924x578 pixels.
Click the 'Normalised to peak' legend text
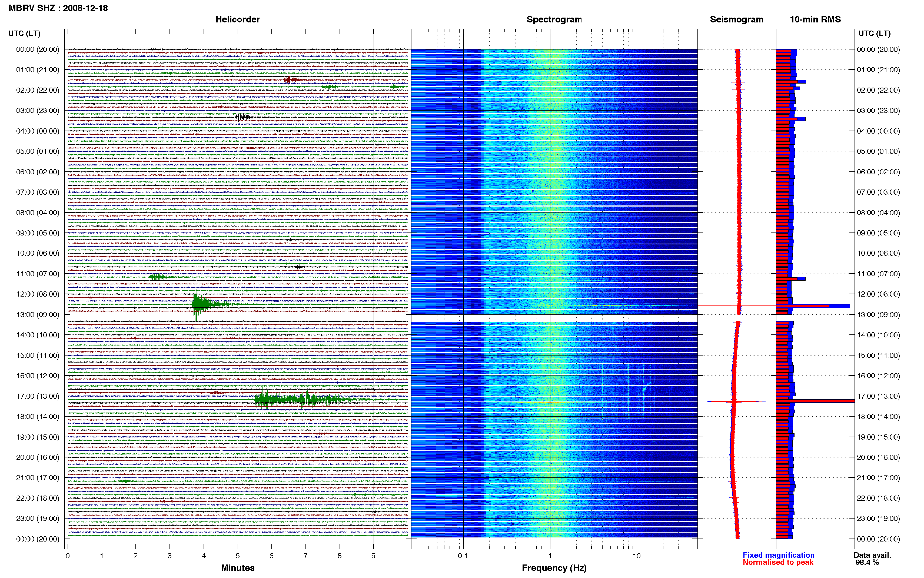[x=778, y=562]
